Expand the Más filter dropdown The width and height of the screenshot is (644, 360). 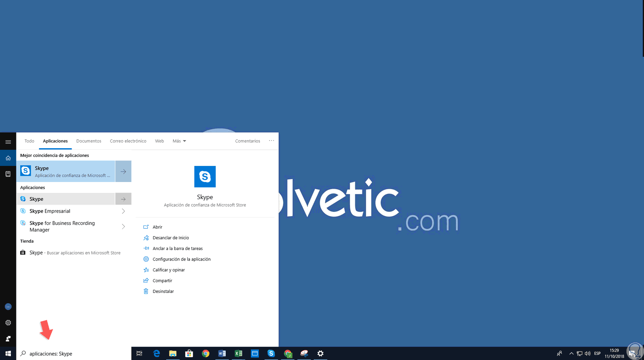[179, 141]
